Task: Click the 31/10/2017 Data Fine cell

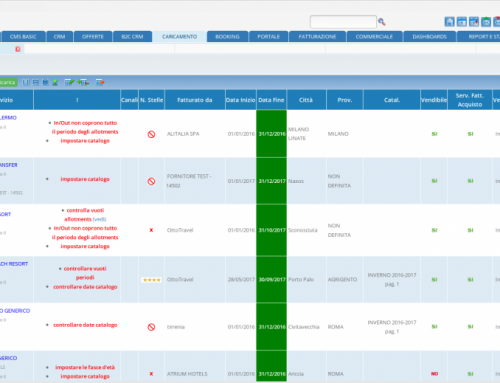Action: pos(272,230)
